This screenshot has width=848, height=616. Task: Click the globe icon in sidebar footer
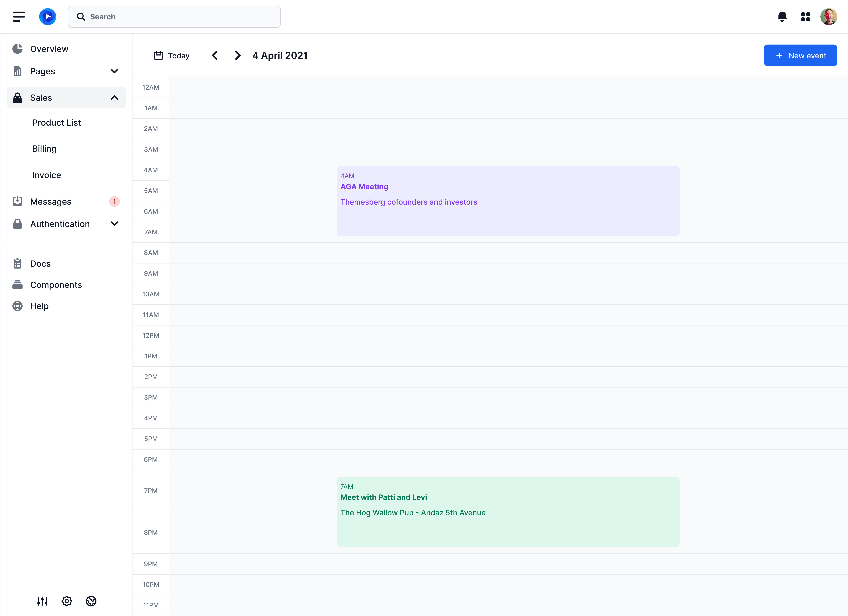tap(91, 601)
